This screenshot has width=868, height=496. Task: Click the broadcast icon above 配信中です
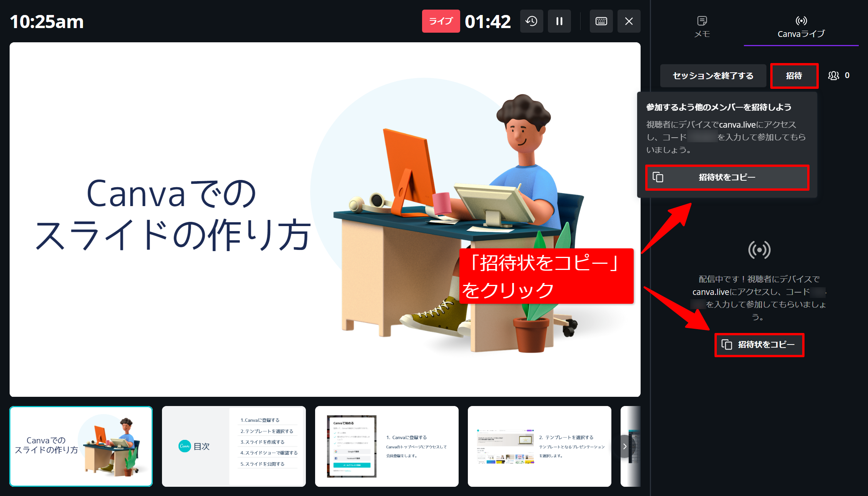pos(759,250)
